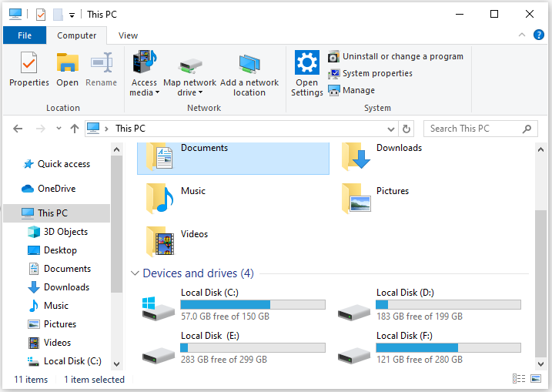This screenshot has height=392, width=552.
Task: Switch to the View ribbon tab
Action: 128,35
